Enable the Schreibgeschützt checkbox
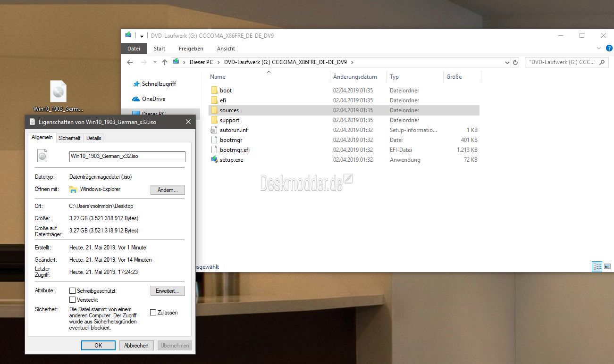Viewport: 614px width, 364px height. (x=73, y=291)
